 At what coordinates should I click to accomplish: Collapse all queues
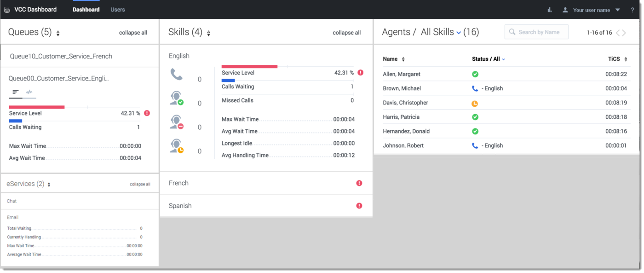[133, 33]
